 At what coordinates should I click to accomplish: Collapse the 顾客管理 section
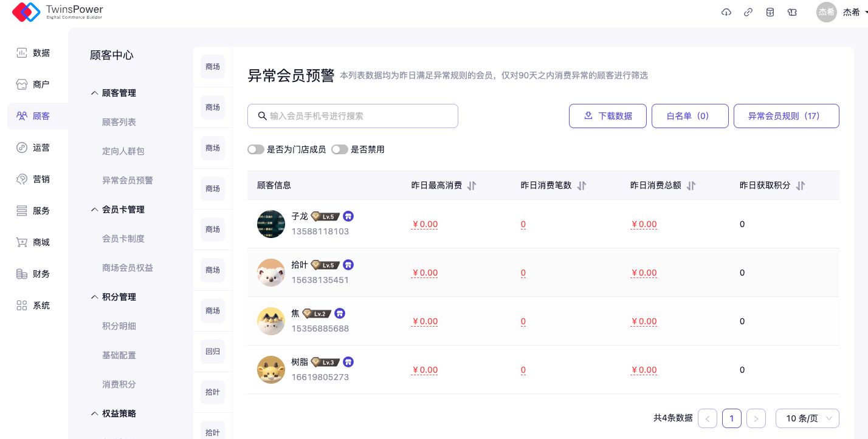point(94,93)
